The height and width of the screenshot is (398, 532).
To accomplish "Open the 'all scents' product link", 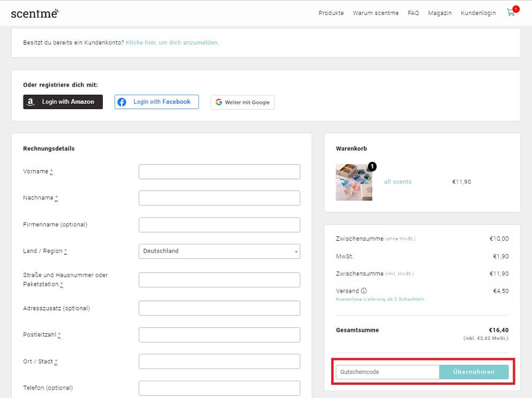I will coord(398,182).
